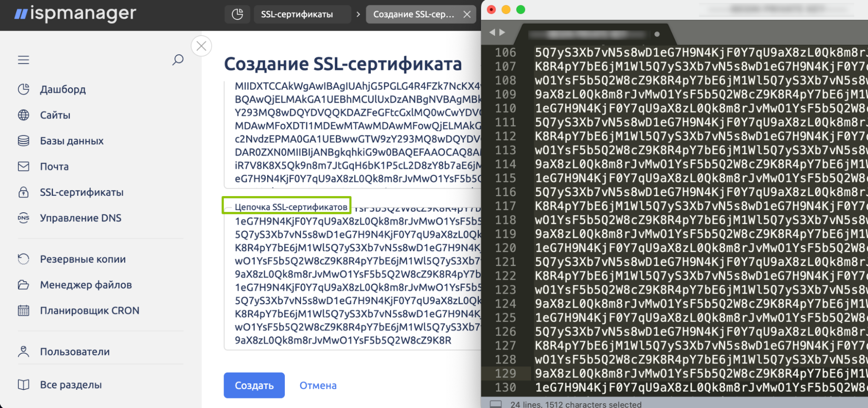Go to Сайты in sidebar
868x408 pixels.
(55, 115)
